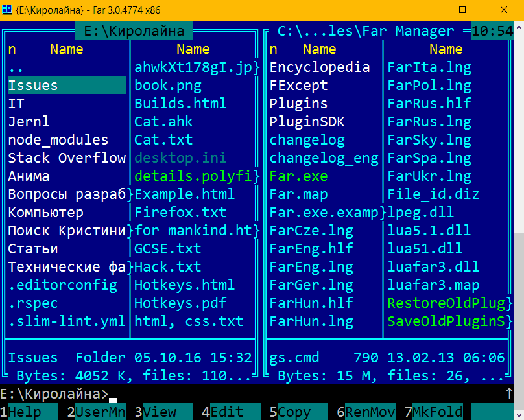Select the Builds.html file

coord(180,104)
